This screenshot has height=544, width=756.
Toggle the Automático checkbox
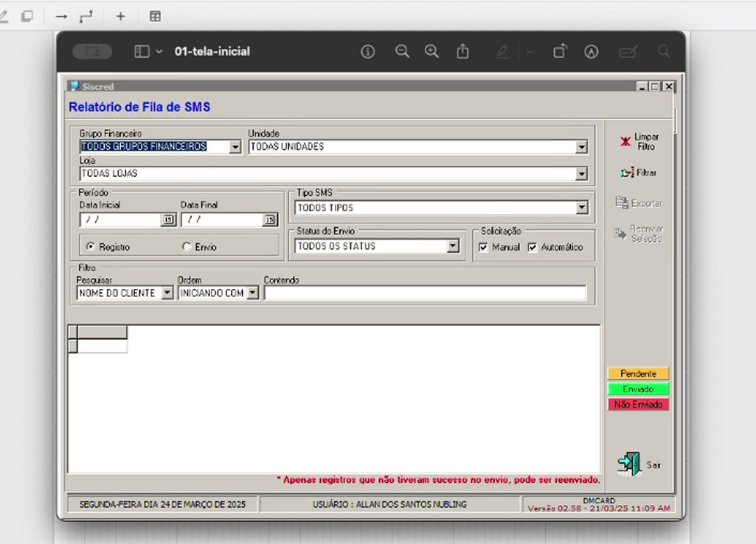[533, 248]
